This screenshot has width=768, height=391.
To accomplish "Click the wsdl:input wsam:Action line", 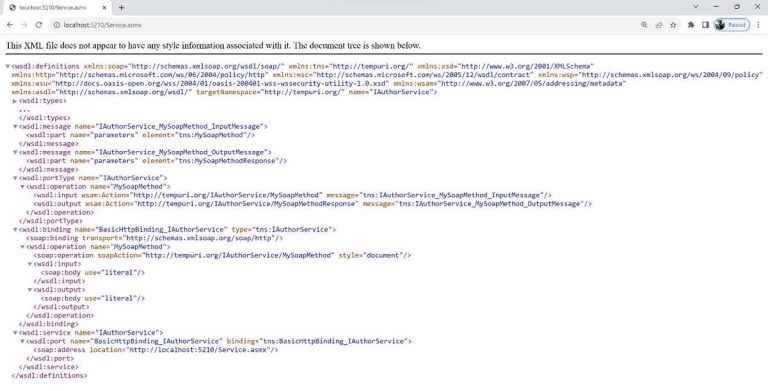I will [x=292, y=195].
